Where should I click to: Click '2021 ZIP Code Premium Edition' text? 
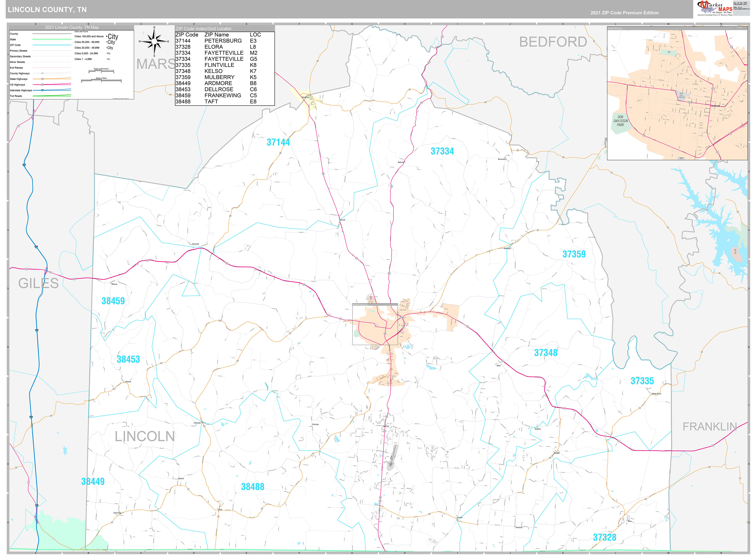pyautogui.click(x=625, y=13)
